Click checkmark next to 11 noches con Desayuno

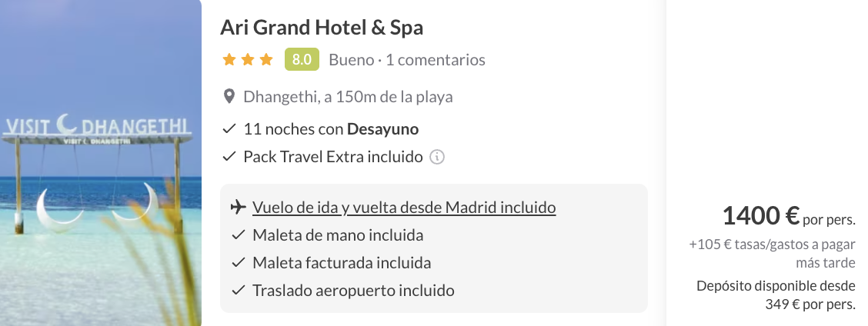229,128
